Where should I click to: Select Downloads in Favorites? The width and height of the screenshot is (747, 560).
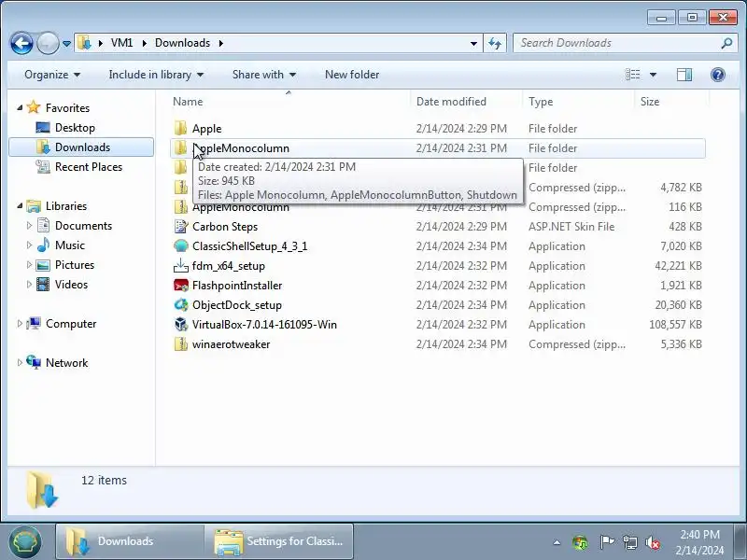click(x=82, y=147)
